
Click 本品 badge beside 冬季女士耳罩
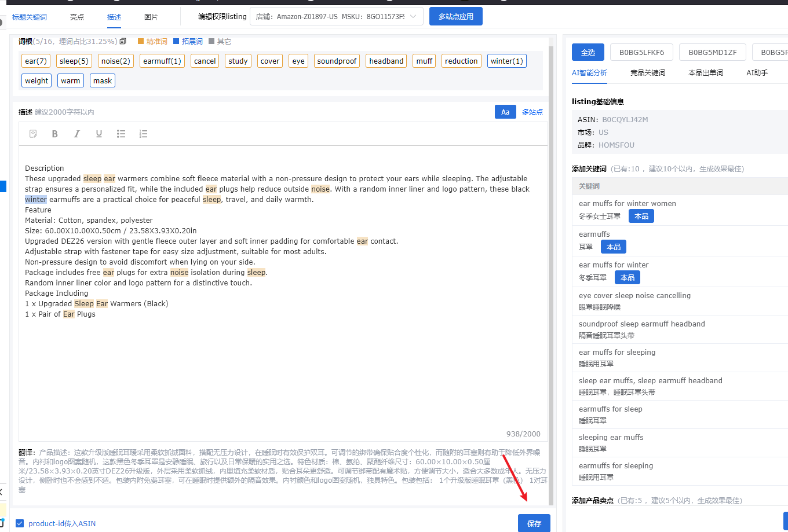(641, 216)
